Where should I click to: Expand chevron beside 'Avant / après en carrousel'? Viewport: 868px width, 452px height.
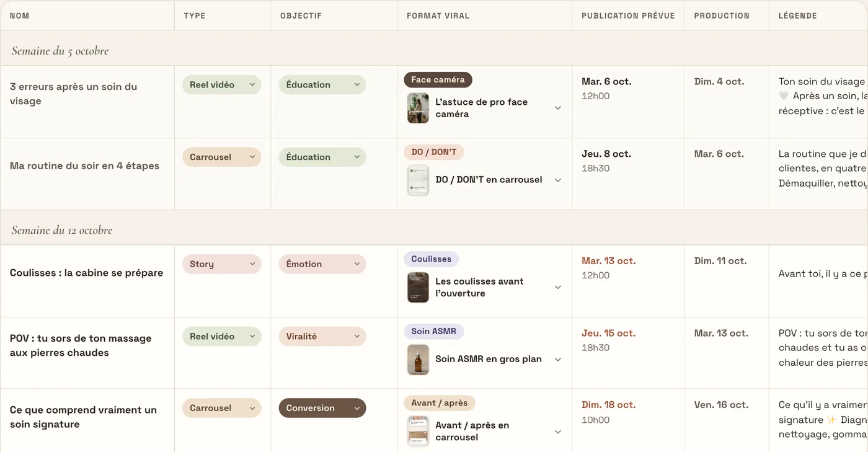pos(557,431)
